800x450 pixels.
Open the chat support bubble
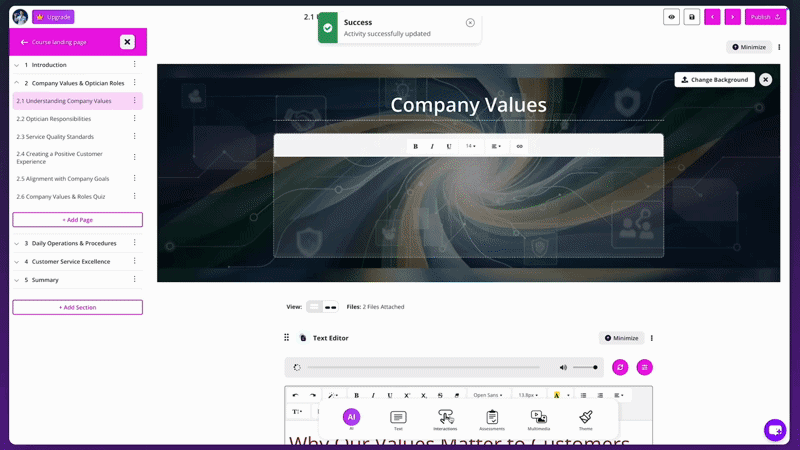pyautogui.click(x=774, y=430)
